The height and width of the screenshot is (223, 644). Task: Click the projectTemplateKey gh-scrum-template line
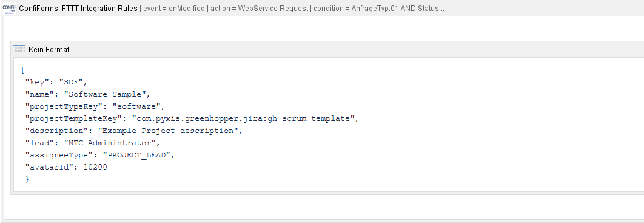192,118
